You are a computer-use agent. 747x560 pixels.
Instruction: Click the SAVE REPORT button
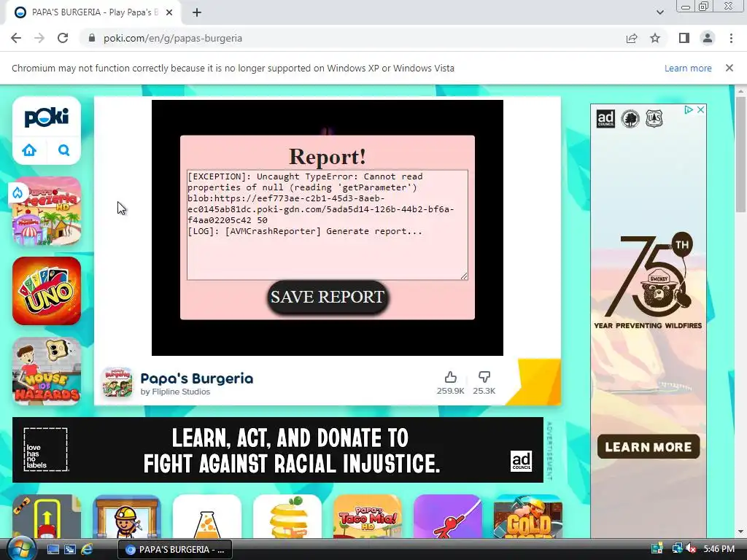tap(328, 297)
